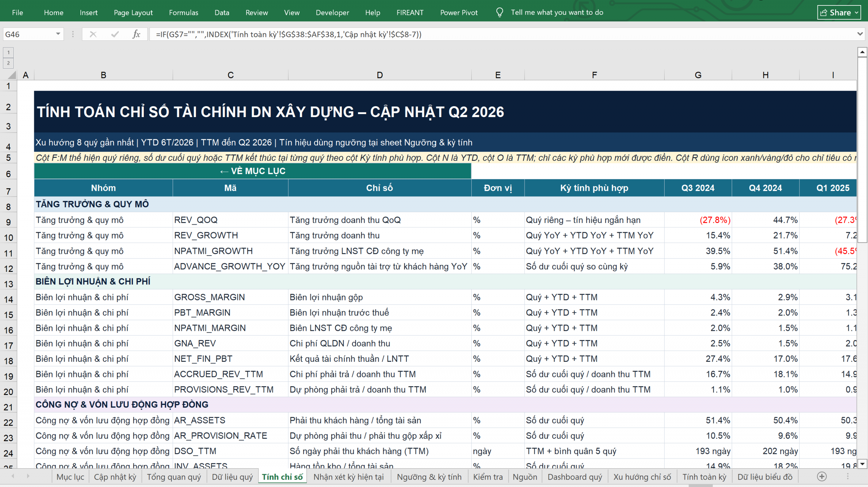Select the AR_PROVISION_RATE code cell
868x487 pixels.
click(x=231, y=436)
